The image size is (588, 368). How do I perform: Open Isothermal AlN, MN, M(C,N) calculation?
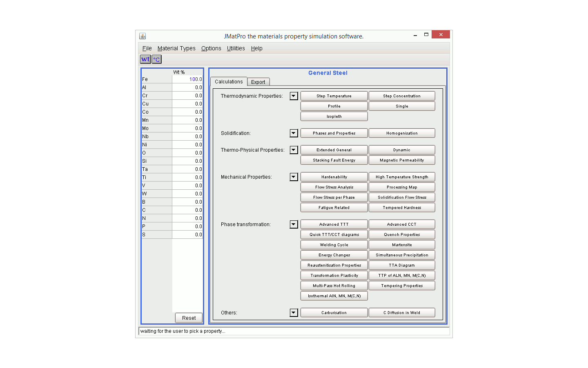click(334, 296)
